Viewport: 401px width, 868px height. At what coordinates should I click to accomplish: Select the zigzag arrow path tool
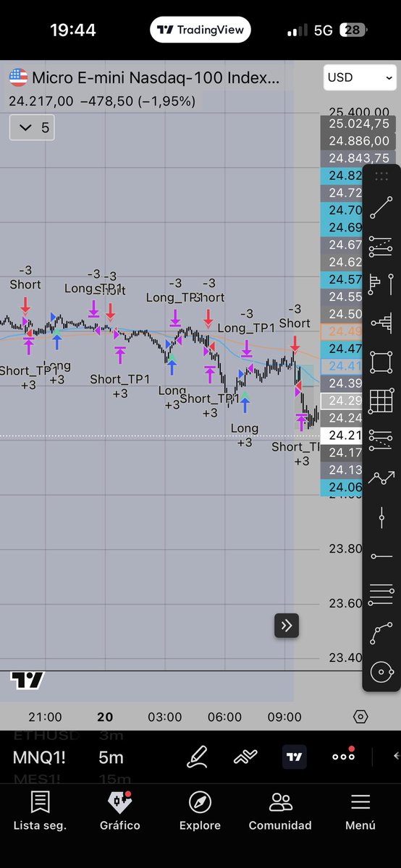[381, 477]
